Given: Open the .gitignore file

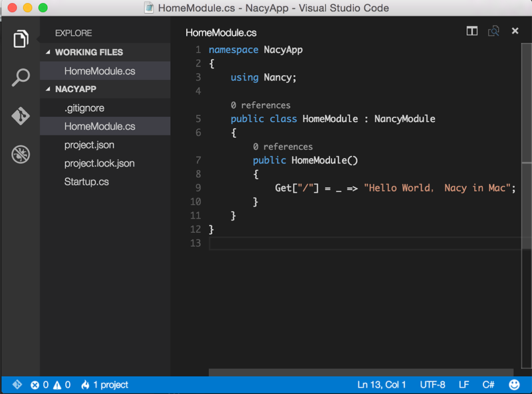Looking at the screenshot, I should point(105,108).
